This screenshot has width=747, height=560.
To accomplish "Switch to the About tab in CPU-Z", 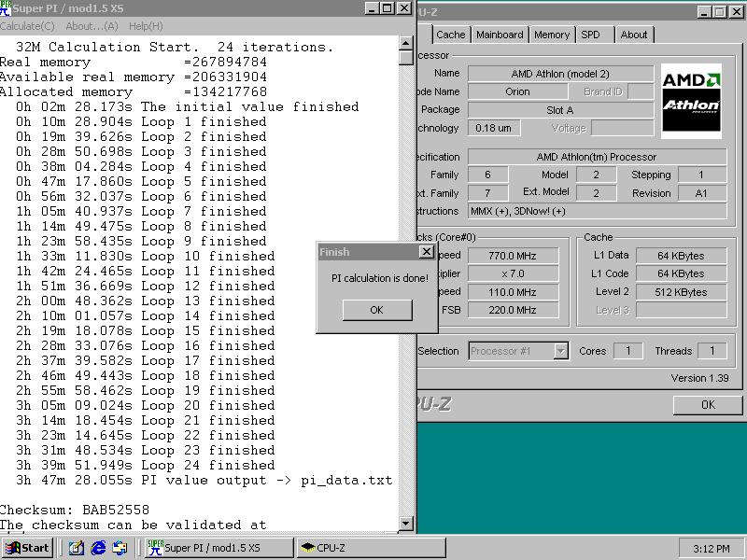I will (634, 35).
